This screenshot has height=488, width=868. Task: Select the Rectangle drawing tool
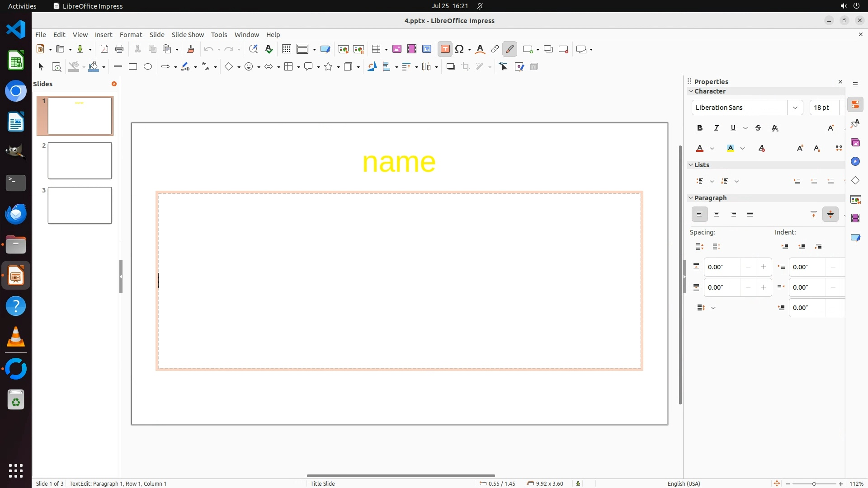pos(133,67)
